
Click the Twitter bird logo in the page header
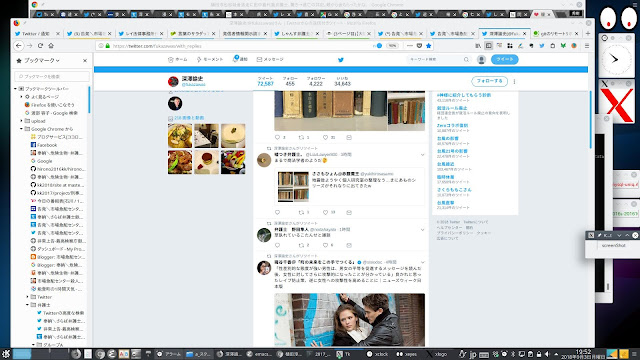tap(341, 60)
